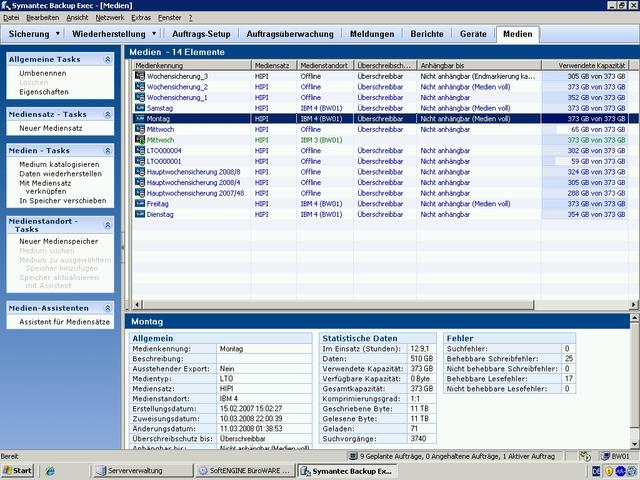Click the Wochensicherung_1 media icon
640x480 pixels.
(x=140, y=97)
